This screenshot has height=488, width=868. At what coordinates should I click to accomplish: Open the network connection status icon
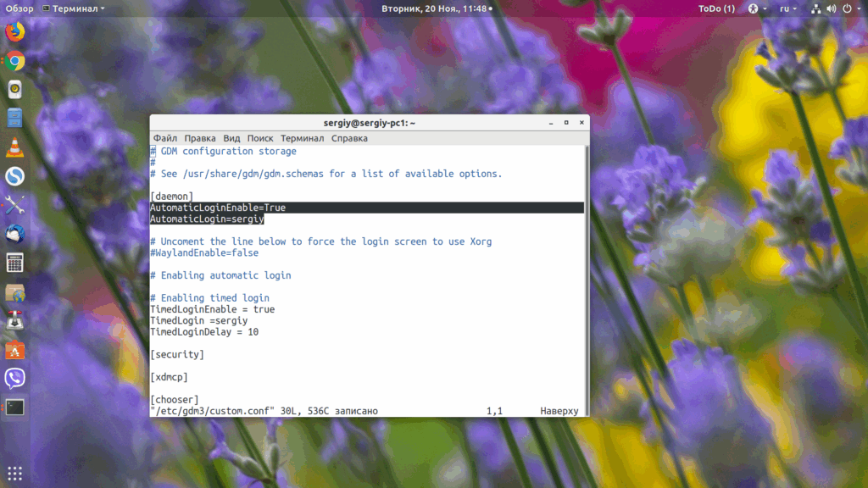[x=815, y=8]
